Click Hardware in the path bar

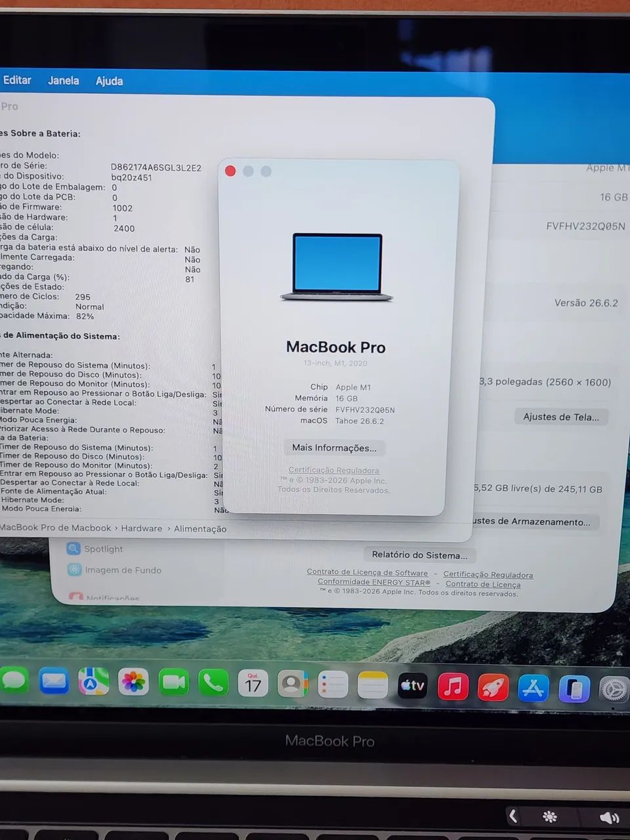(x=141, y=528)
